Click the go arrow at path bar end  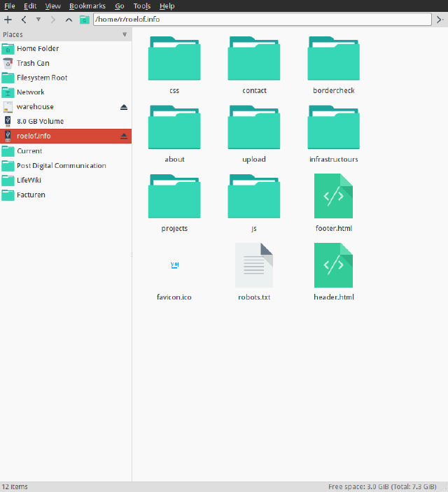(x=440, y=20)
